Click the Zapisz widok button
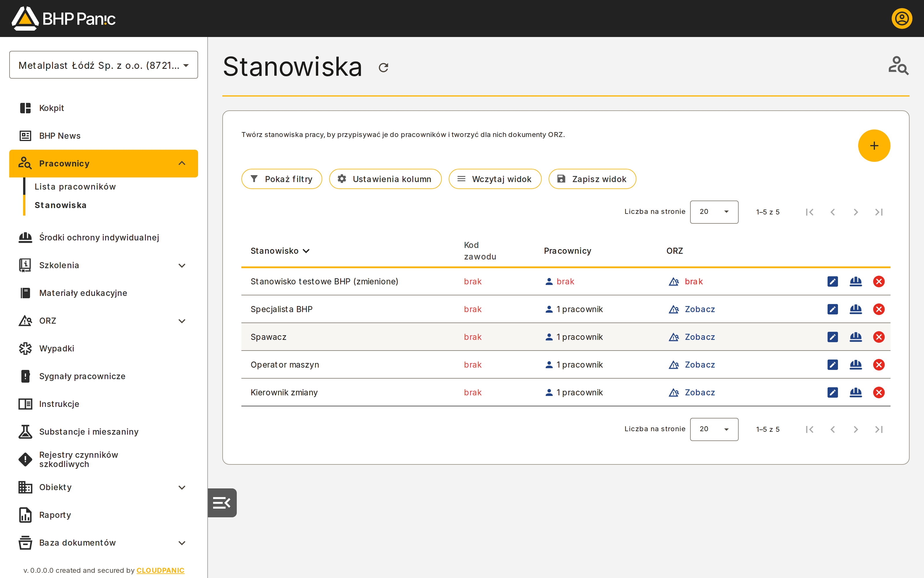The width and height of the screenshot is (924, 578). click(592, 179)
